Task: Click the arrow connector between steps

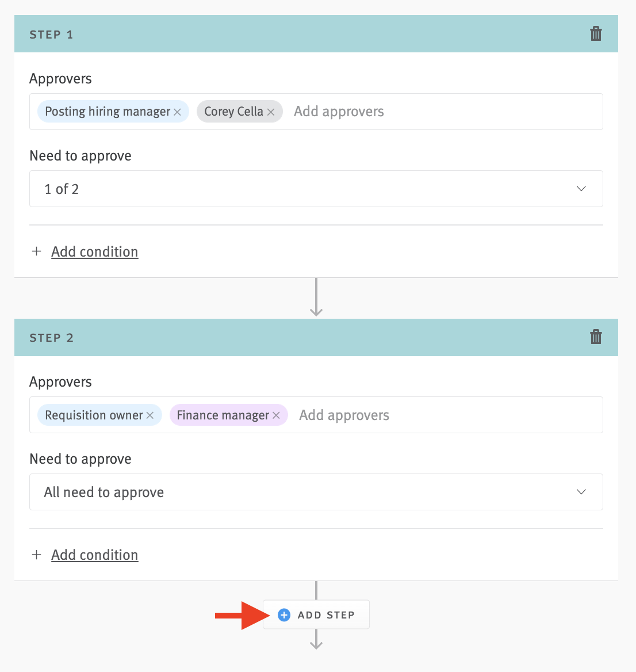Action: [x=316, y=297]
